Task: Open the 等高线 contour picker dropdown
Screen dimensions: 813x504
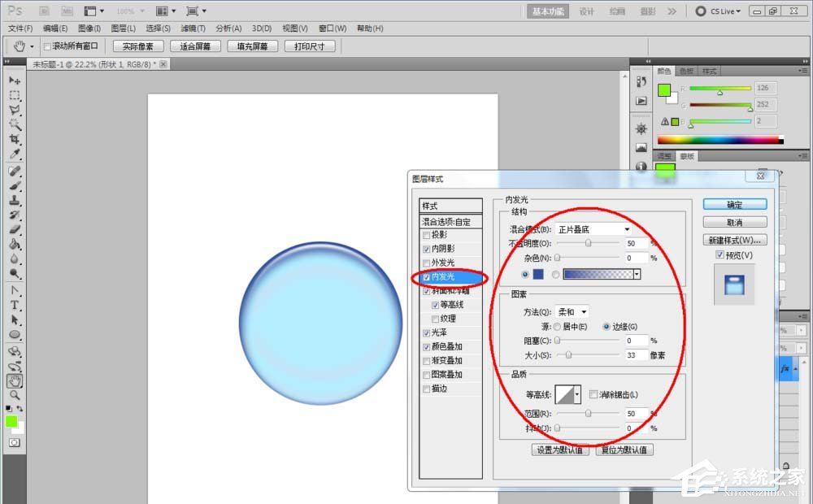Action: pyautogui.click(x=578, y=393)
